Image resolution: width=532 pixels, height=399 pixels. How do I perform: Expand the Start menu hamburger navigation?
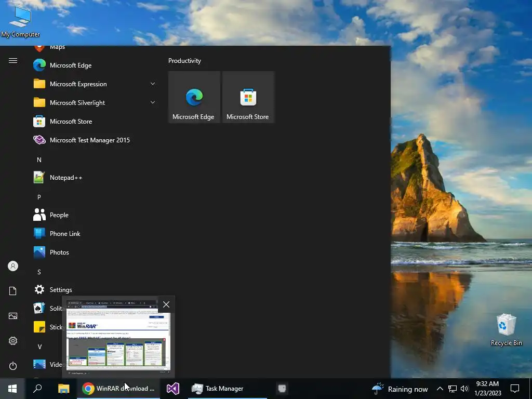coord(13,60)
